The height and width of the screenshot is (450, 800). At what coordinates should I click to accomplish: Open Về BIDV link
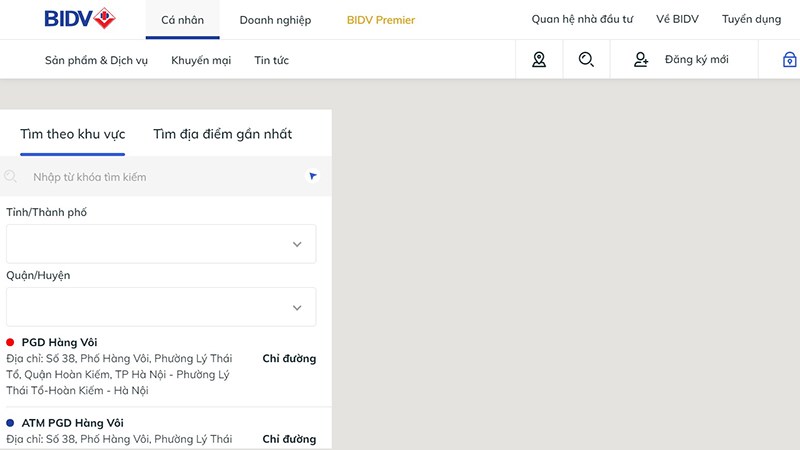pos(677,19)
